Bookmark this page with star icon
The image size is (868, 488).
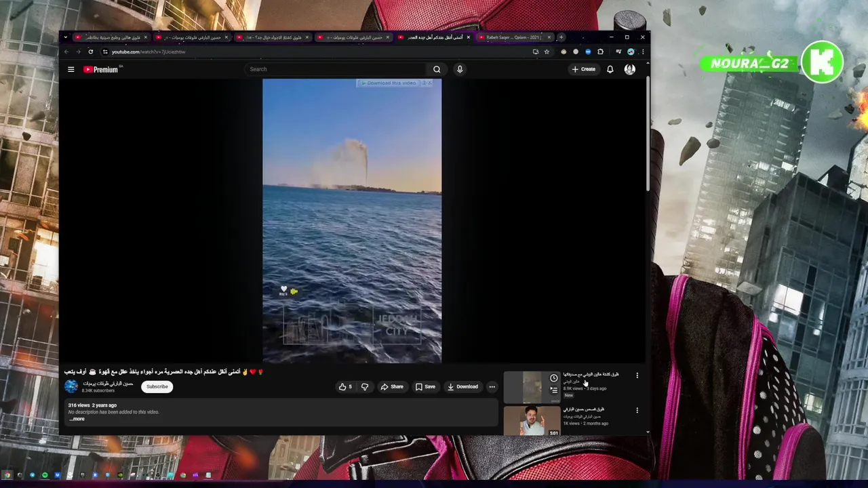[547, 52]
